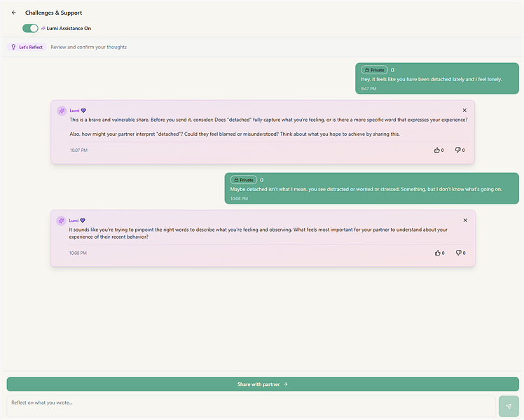
Task: Toggle the Lumi Assistance switch off
Action: (30, 29)
